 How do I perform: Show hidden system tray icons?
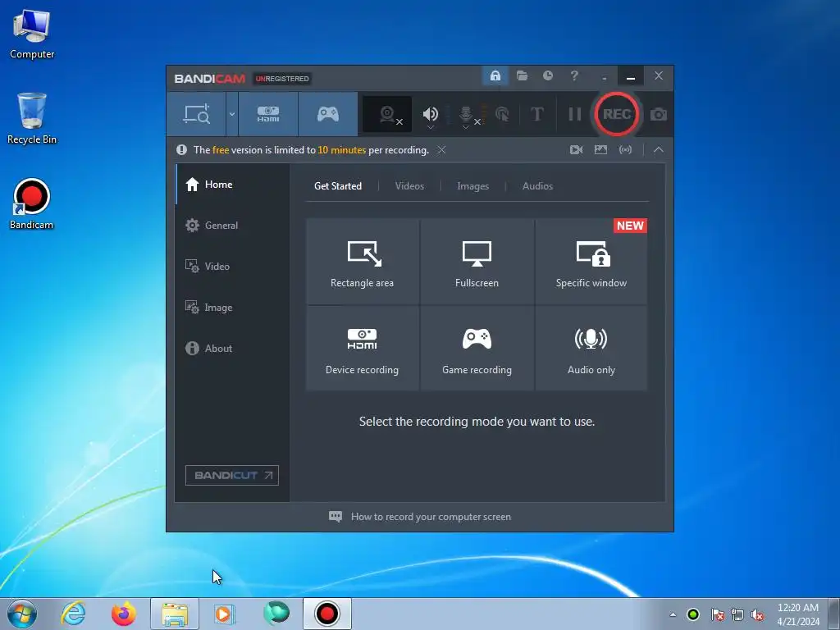(673, 614)
